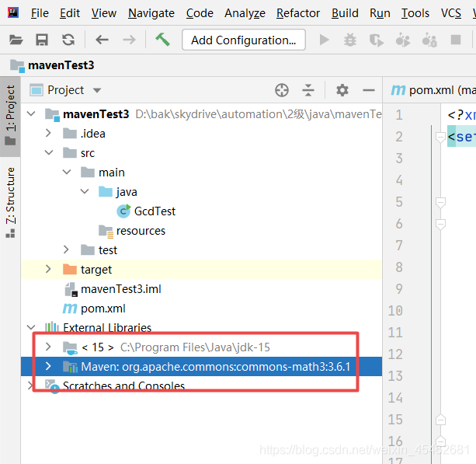
Task: Open the Code menu
Action: (200, 13)
